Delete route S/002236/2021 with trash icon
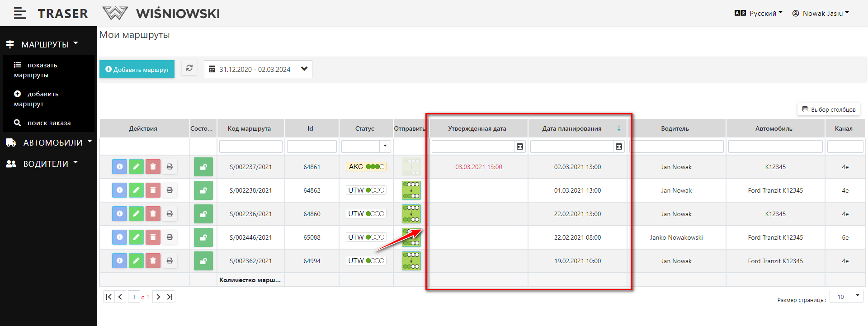Viewport: 868px width, 326px height. pos(153,214)
